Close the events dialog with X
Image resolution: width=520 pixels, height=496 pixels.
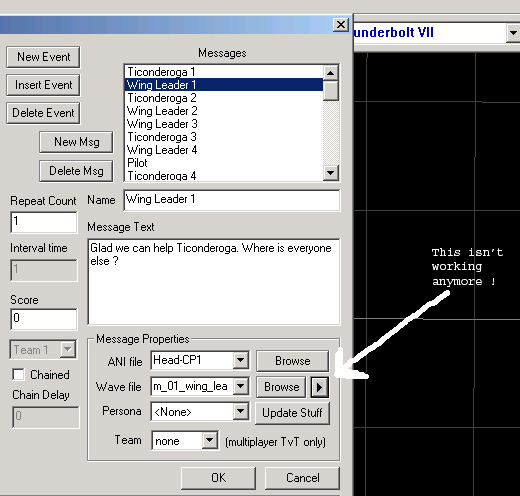[x=341, y=25]
